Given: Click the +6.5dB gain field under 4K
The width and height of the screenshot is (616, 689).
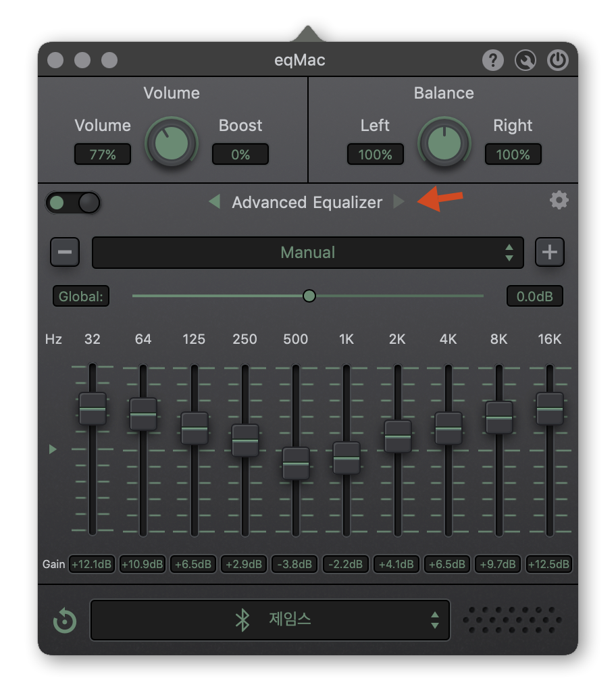Looking at the screenshot, I should [447, 564].
